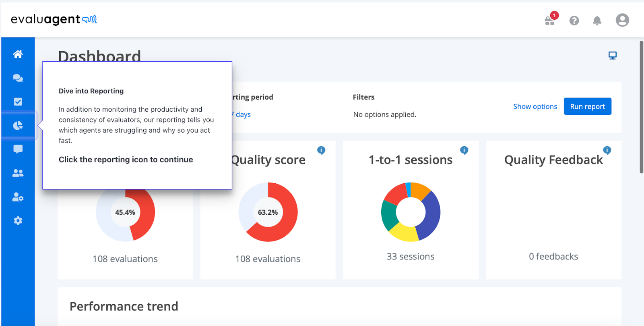Click the 1-to-1 sessions info icon
This screenshot has width=644, height=326.
[x=464, y=150]
